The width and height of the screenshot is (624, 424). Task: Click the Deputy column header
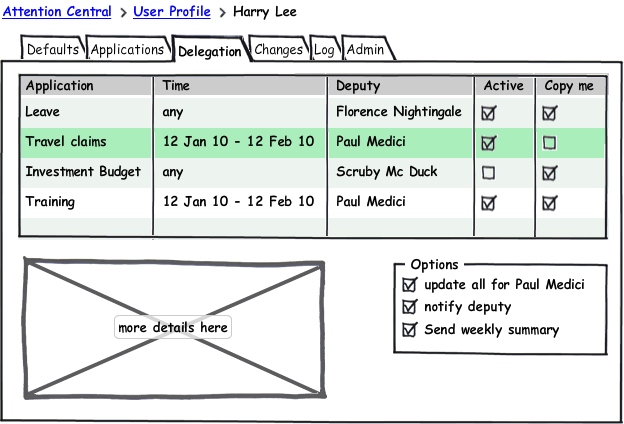click(x=358, y=86)
